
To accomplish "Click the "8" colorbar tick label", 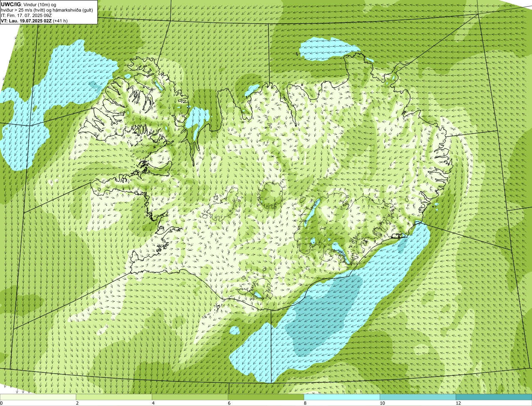I will tap(305, 403).
